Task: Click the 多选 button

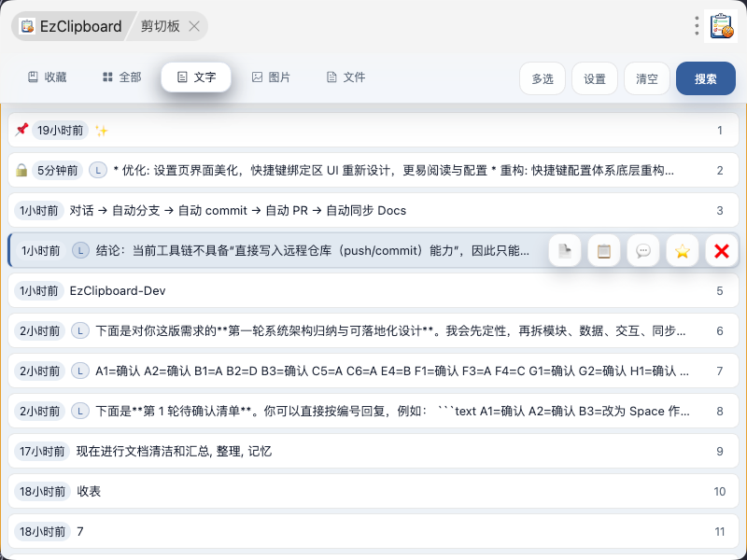Action: 543,78
